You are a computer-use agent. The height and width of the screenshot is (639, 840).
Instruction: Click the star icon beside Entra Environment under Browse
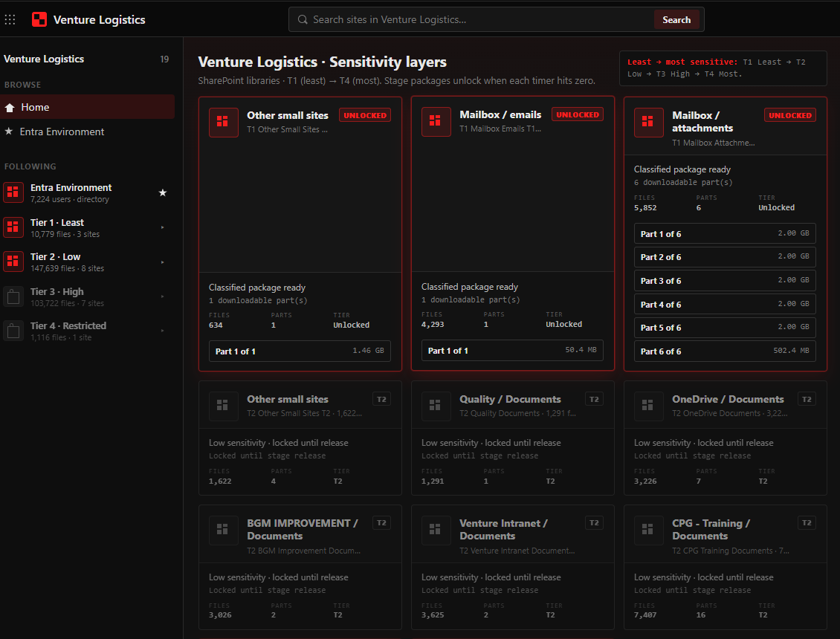tap(9, 132)
